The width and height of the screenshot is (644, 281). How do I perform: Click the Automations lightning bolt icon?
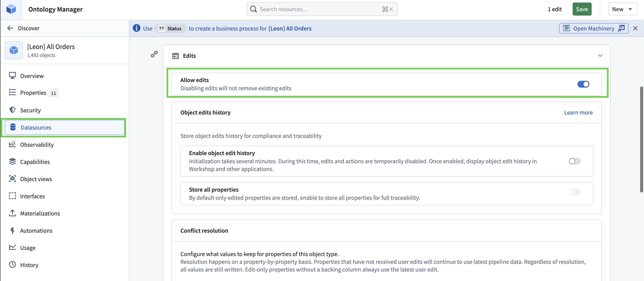tap(12, 231)
